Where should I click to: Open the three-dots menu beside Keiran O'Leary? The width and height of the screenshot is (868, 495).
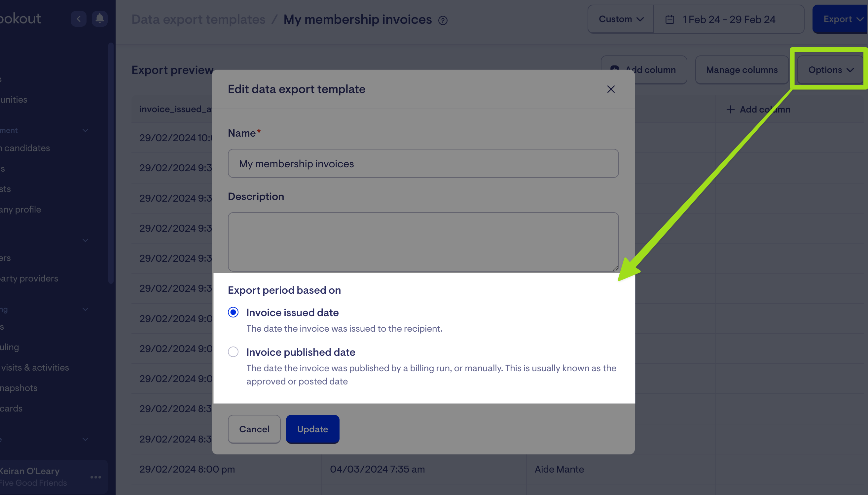(x=95, y=477)
